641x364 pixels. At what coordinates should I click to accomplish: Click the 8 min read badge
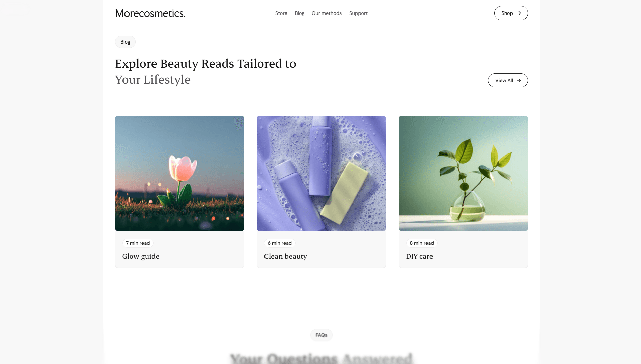point(422,243)
